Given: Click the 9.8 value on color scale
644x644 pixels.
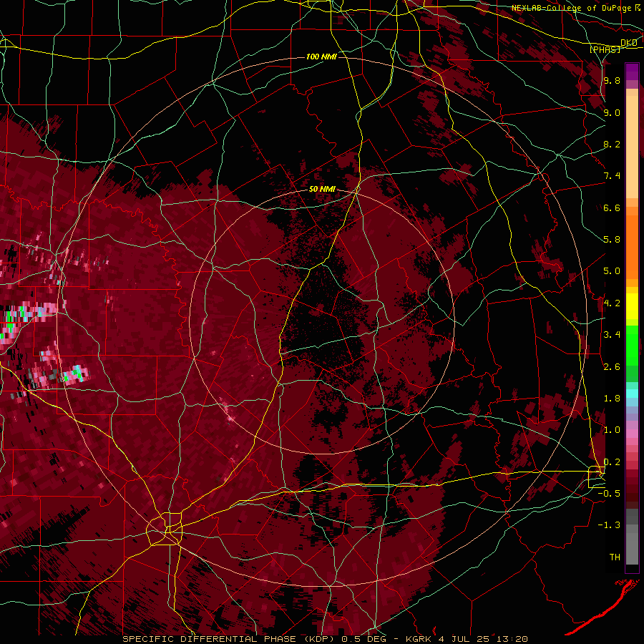Looking at the screenshot, I should pos(612,80).
